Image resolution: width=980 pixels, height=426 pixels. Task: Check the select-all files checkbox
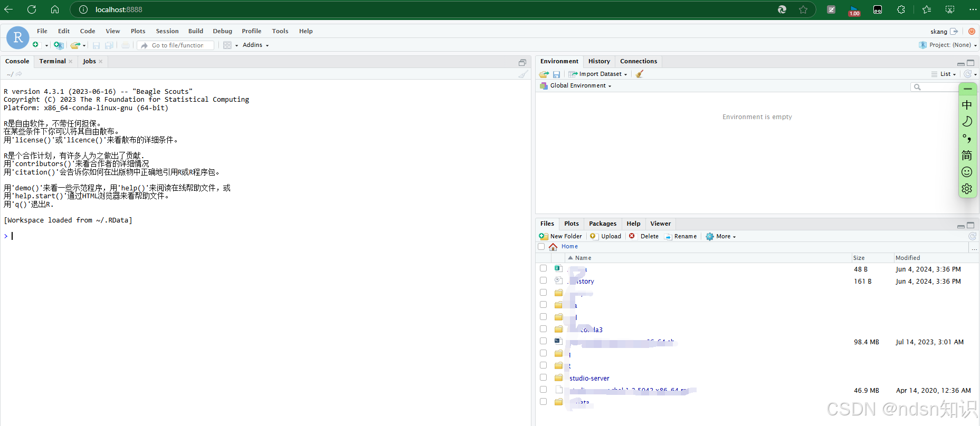pos(541,246)
